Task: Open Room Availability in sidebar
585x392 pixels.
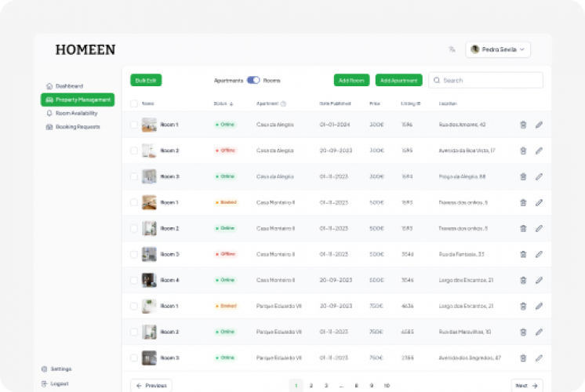Action: [77, 113]
